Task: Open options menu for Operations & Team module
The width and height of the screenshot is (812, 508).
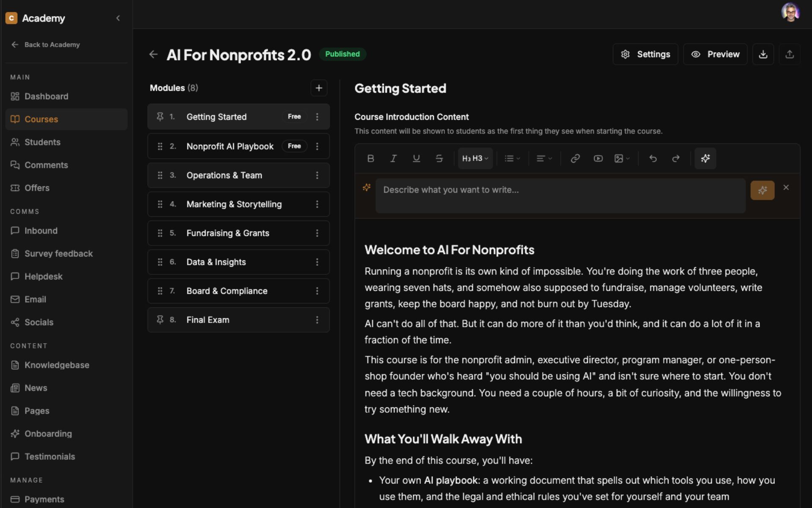Action: 317,175
